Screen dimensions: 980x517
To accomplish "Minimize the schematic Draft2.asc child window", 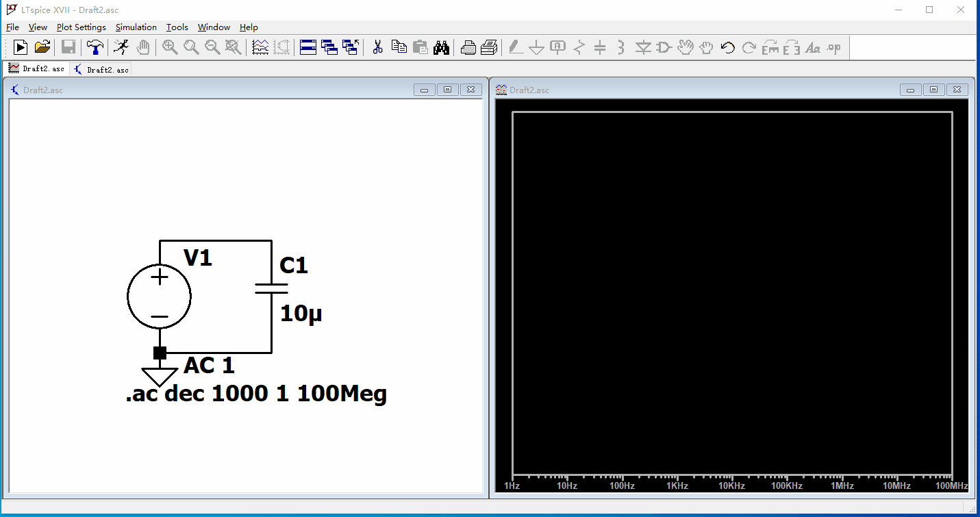I will tap(425, 90).
